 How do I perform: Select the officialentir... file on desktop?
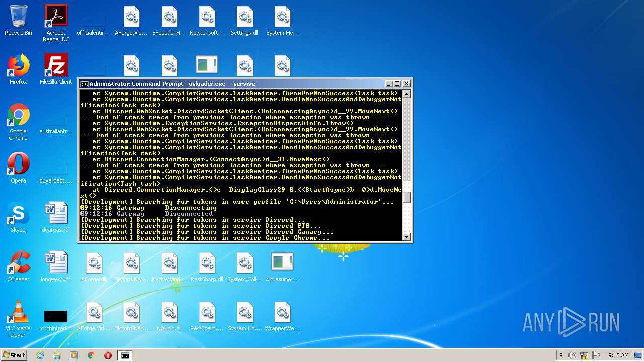point(94,21)
